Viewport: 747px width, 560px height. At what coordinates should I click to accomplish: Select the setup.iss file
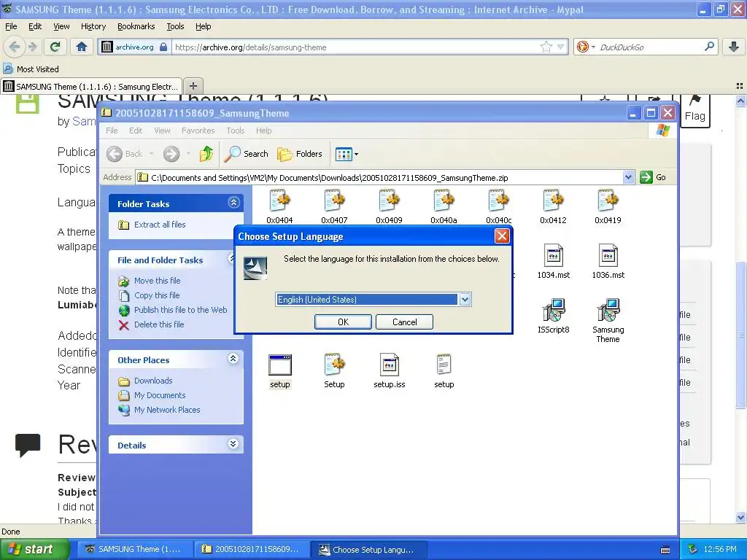[x=390, y=371]
